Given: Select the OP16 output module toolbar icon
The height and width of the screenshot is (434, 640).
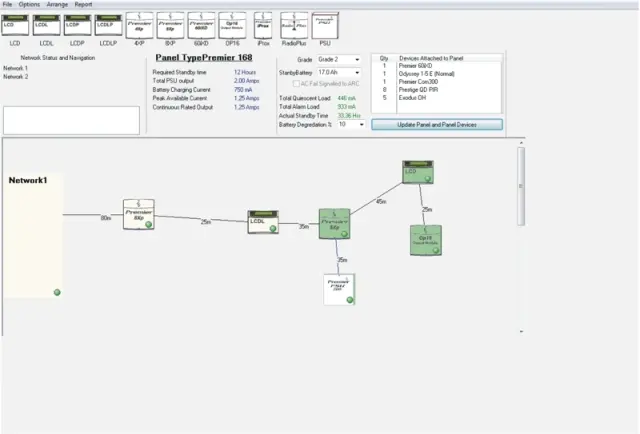Looking at the screenshot, I should coord(232,25).
